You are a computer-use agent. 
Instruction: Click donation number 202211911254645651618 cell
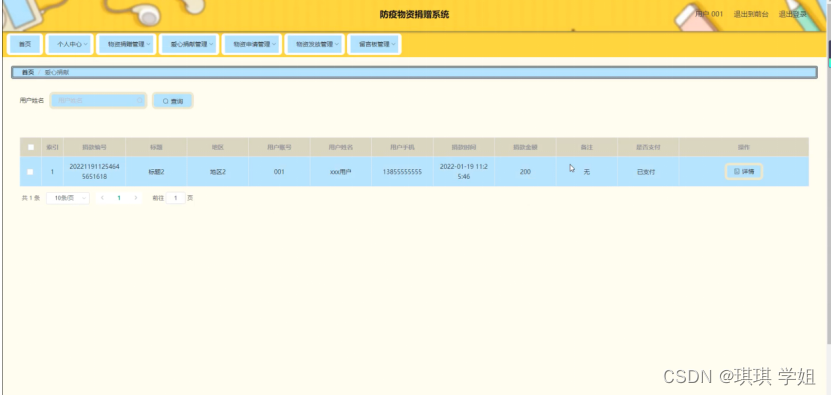pyautogui.click(x=94, y=171)
